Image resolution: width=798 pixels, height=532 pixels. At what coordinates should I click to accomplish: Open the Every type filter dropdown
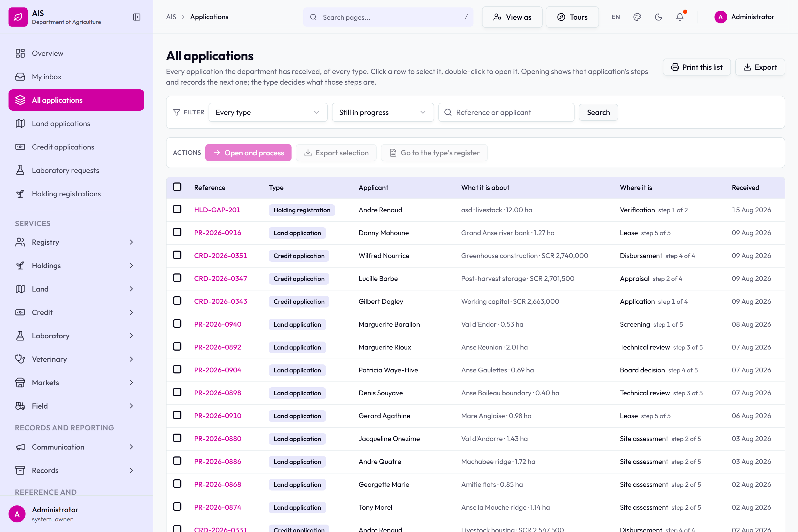[268, 112]
